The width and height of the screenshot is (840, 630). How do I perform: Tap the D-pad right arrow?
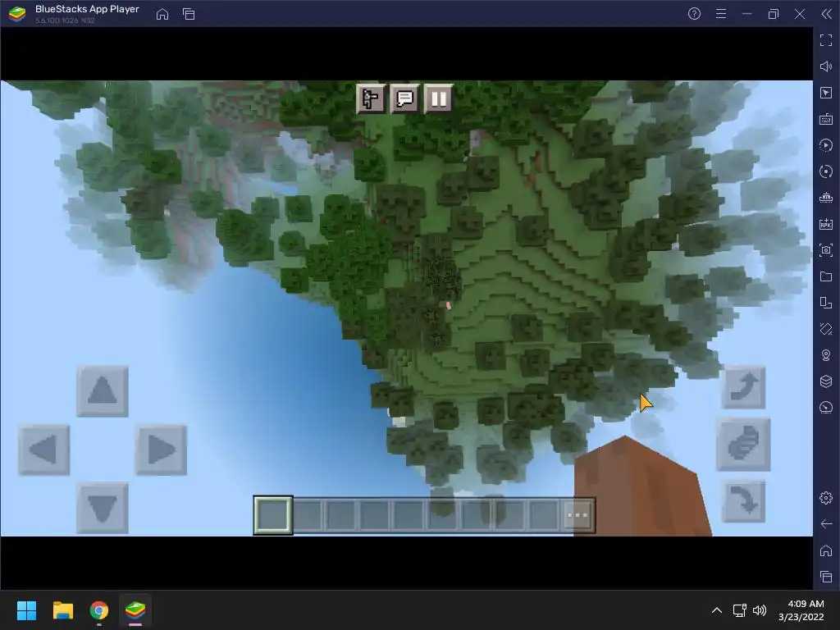point(161,450)
